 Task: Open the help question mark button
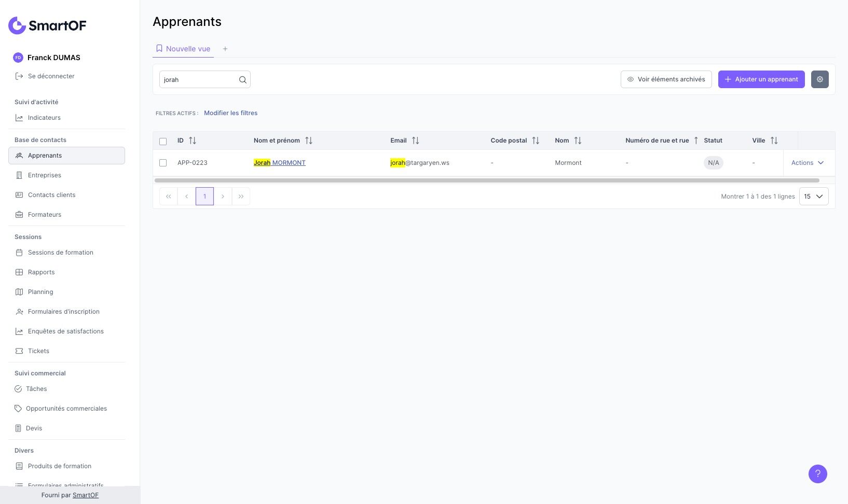point(818,474)
